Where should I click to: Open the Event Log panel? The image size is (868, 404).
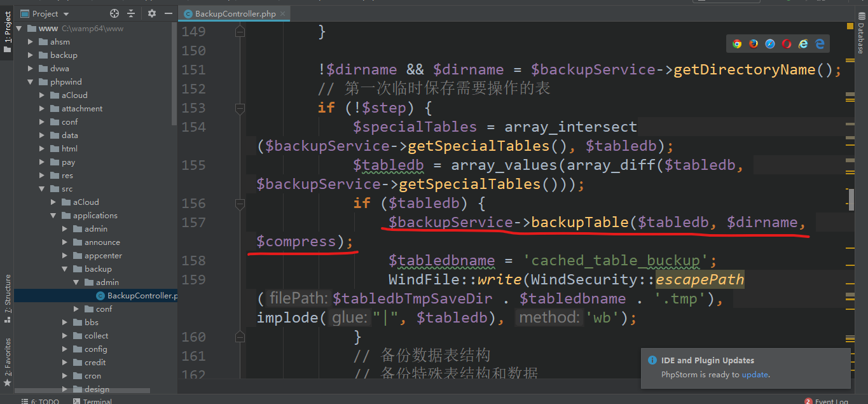830,401
